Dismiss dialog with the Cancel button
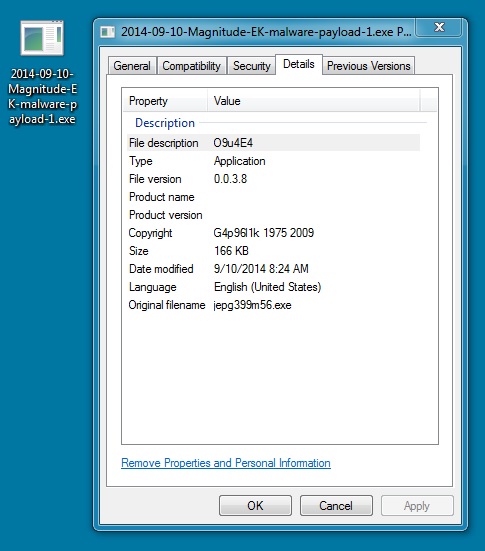485x551 pixels. 336,506
